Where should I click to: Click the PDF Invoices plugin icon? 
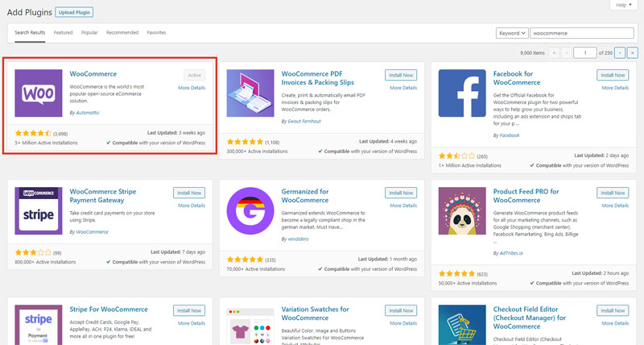pyautogui.click(x=250, y=93)
